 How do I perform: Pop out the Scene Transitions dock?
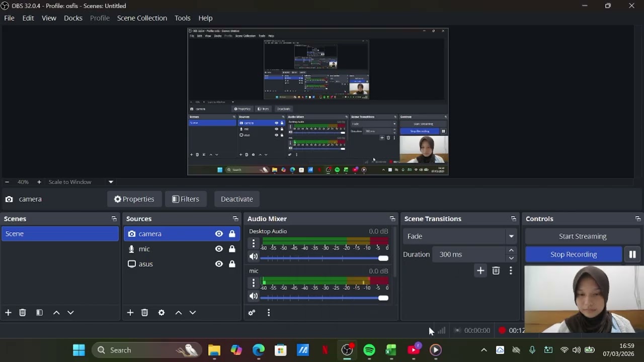pos(514,219)
